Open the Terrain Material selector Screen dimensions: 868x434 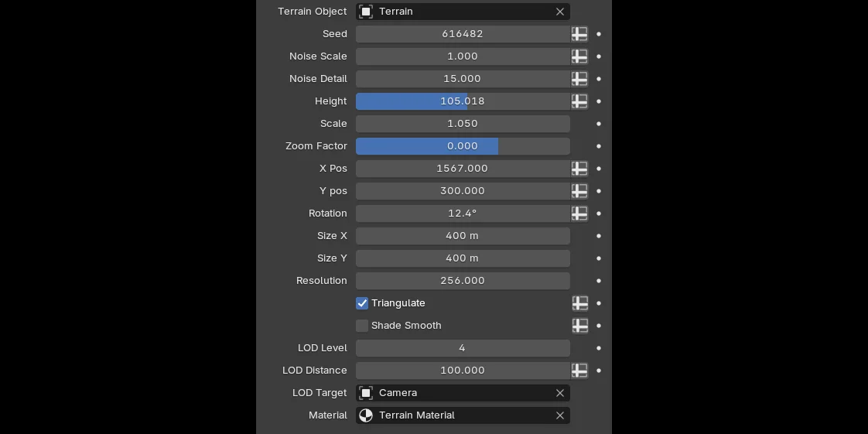point(456,415)
